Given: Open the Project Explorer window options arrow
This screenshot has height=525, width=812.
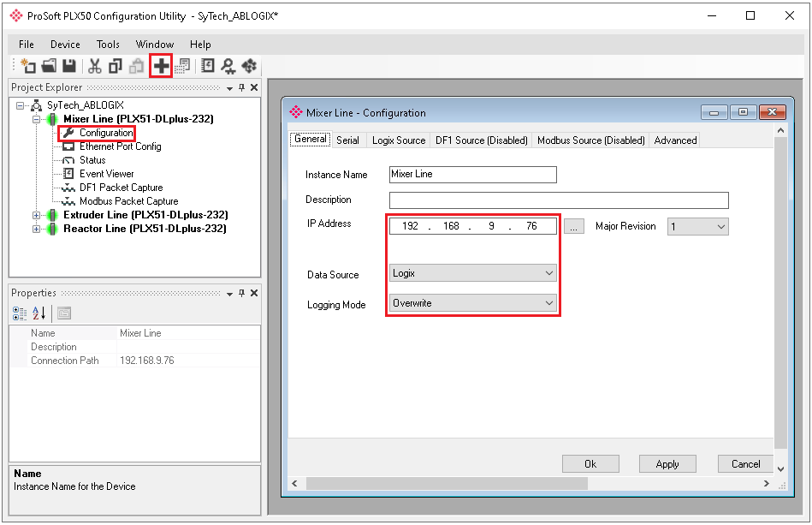Looking at the screenshot, I should 229,88.
